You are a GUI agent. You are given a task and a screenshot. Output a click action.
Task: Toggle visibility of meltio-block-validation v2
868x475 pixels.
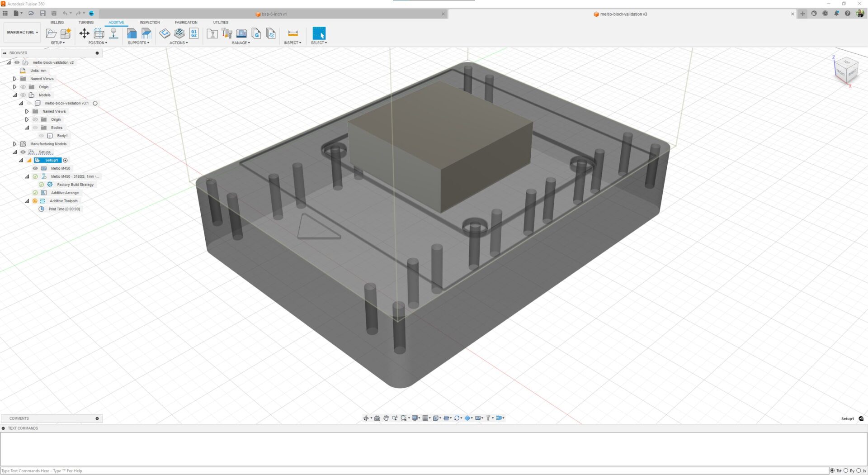[17, 62]
